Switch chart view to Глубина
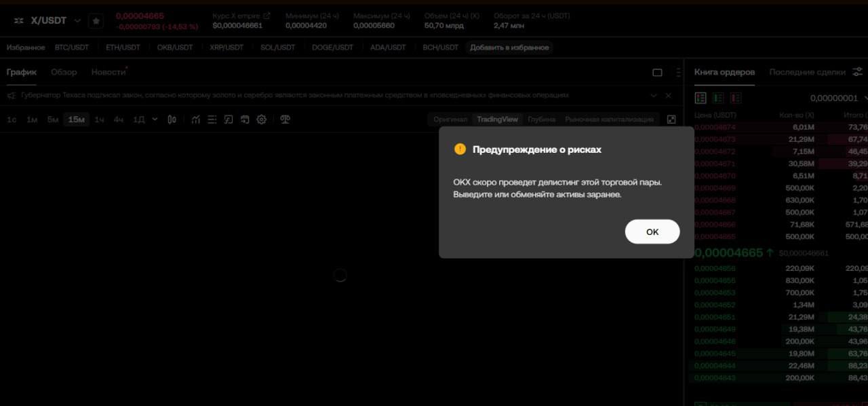The width and height of the screenshot is (868, 406). point(541,119)
